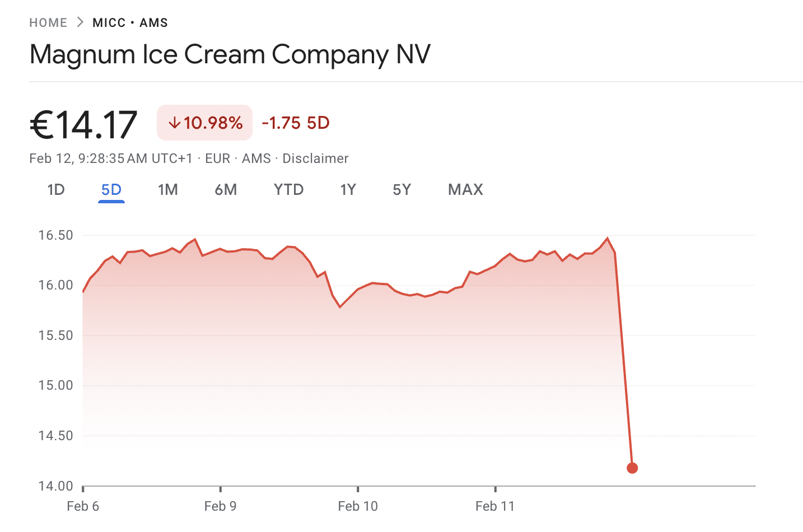Viewport: 803px width, 532px height.
Task: Show the 1Y chart range
Action: coord(348,190)
